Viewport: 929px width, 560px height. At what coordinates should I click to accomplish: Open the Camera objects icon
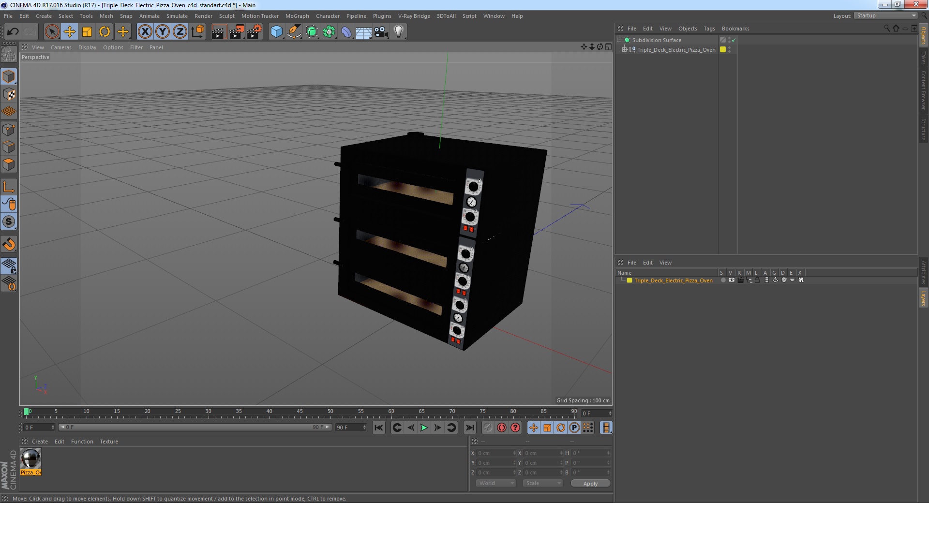coord(381,32)
